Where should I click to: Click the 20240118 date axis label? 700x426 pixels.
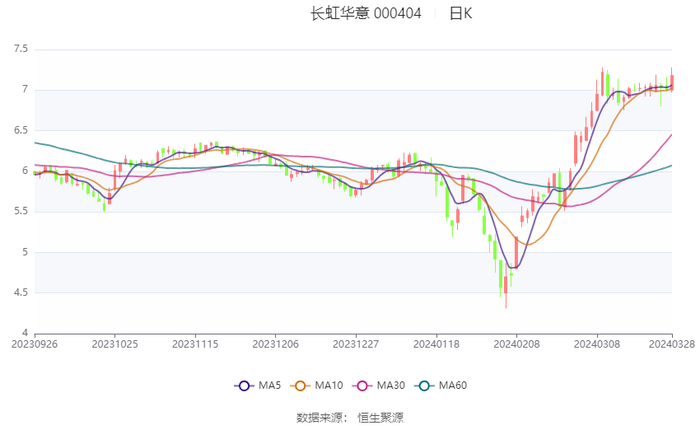tap(436, 344)
